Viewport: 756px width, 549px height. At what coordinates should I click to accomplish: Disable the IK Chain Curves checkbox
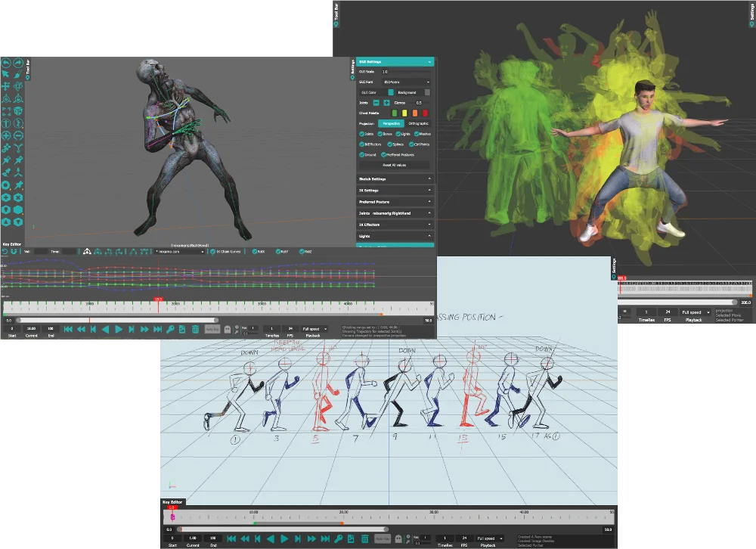pyautogui.click(x=212, y=251)
